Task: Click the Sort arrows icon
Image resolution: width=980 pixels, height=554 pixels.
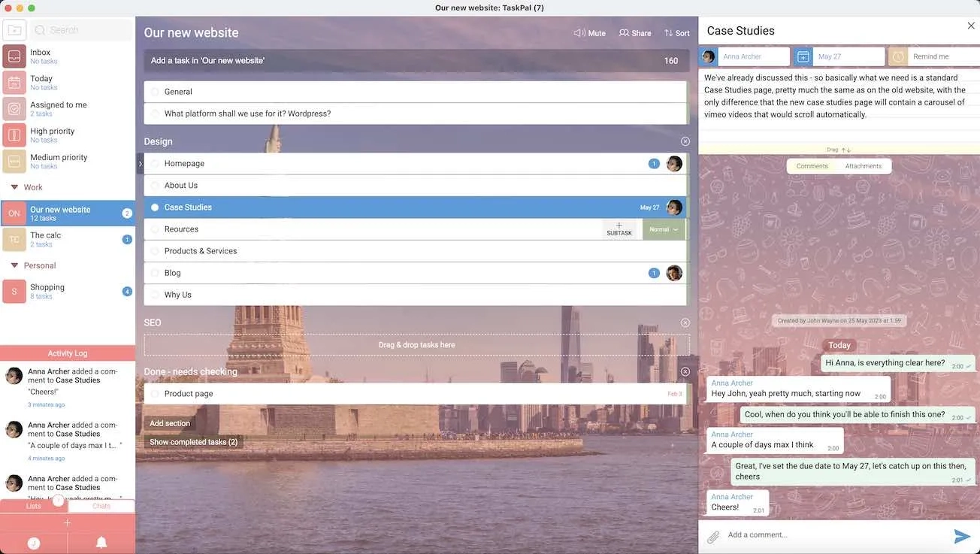Action: pyautogui.click(x=668, y=33)
